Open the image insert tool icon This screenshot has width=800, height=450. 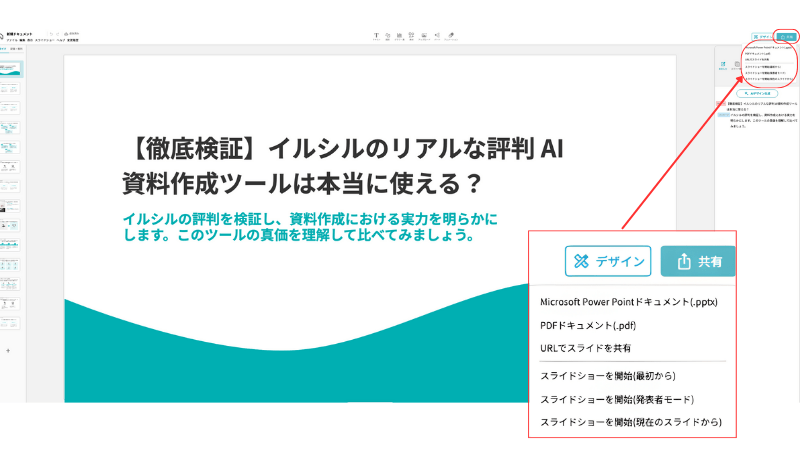pos(424,36)
